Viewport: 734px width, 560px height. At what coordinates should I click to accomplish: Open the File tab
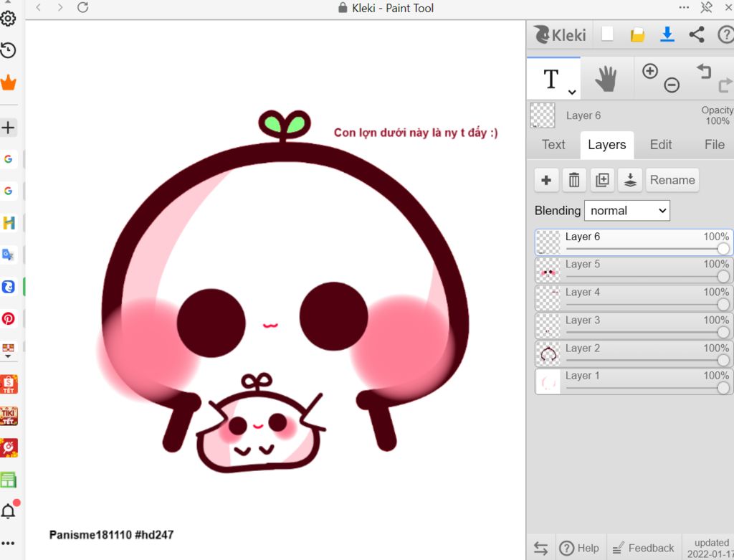click(x=715, y=145)
